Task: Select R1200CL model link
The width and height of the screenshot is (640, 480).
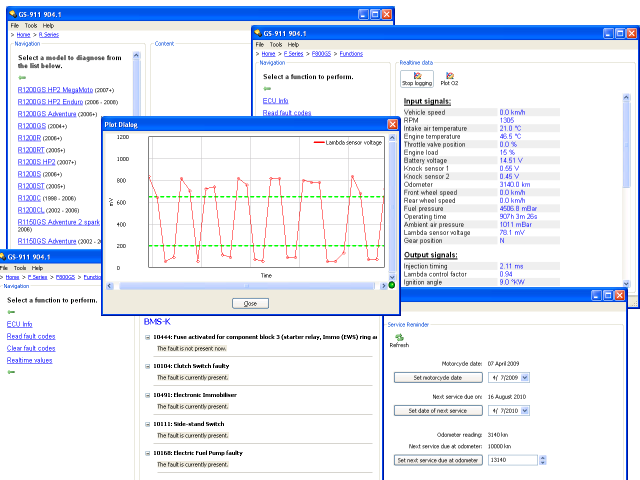Action: pyautogui.click(x=31, y=210)
